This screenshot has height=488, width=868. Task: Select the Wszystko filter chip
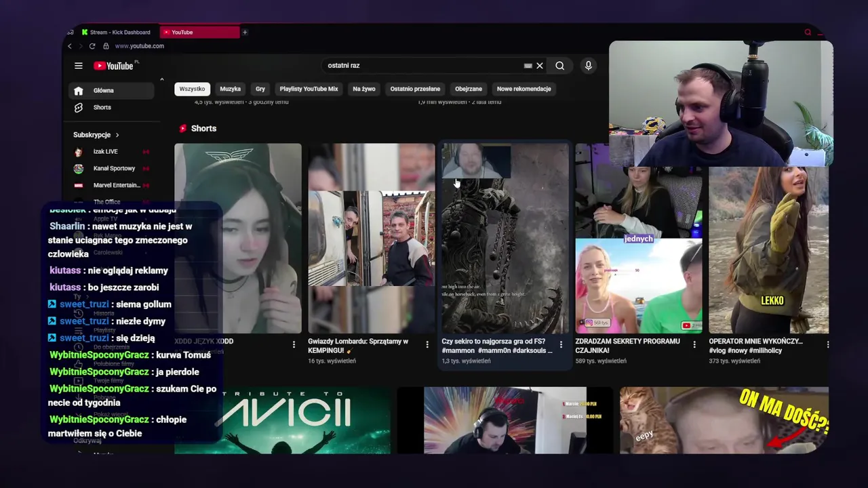(192, 89)
